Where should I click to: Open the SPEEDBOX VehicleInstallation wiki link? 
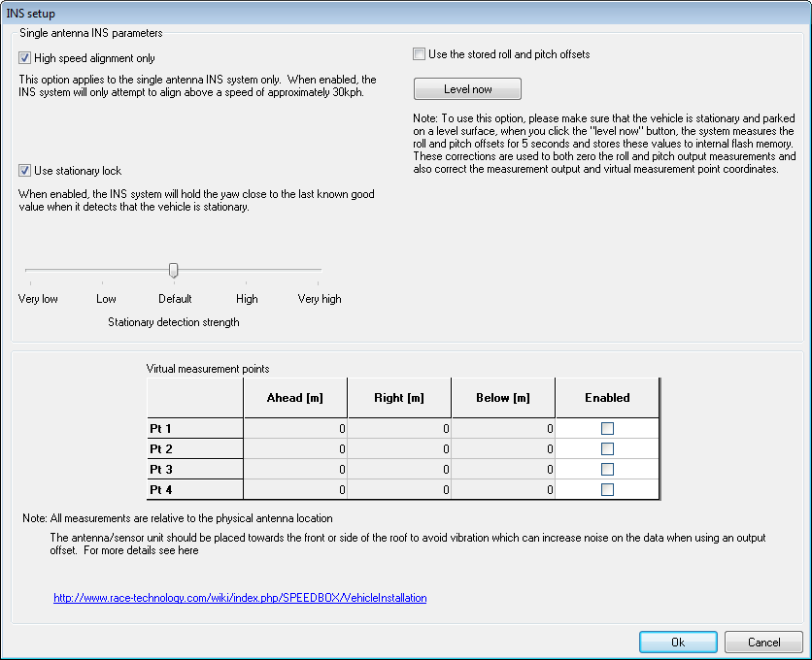(240, 598)
